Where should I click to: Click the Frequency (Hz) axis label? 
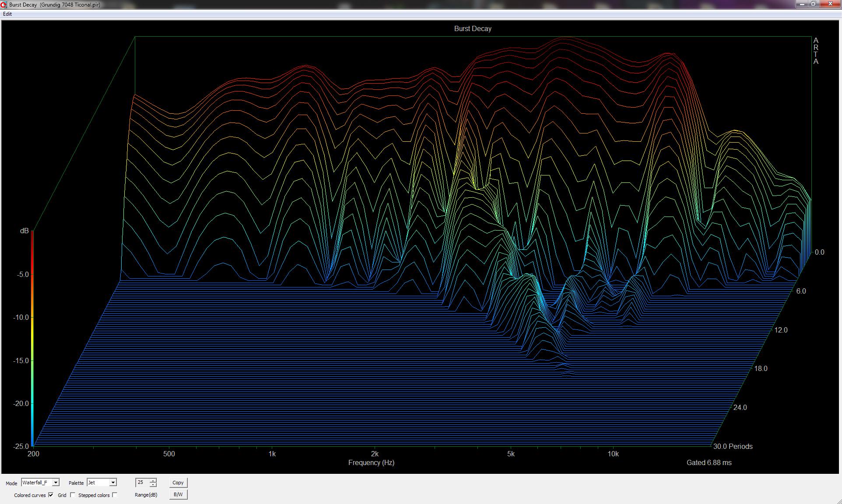[x=371, y=462]
